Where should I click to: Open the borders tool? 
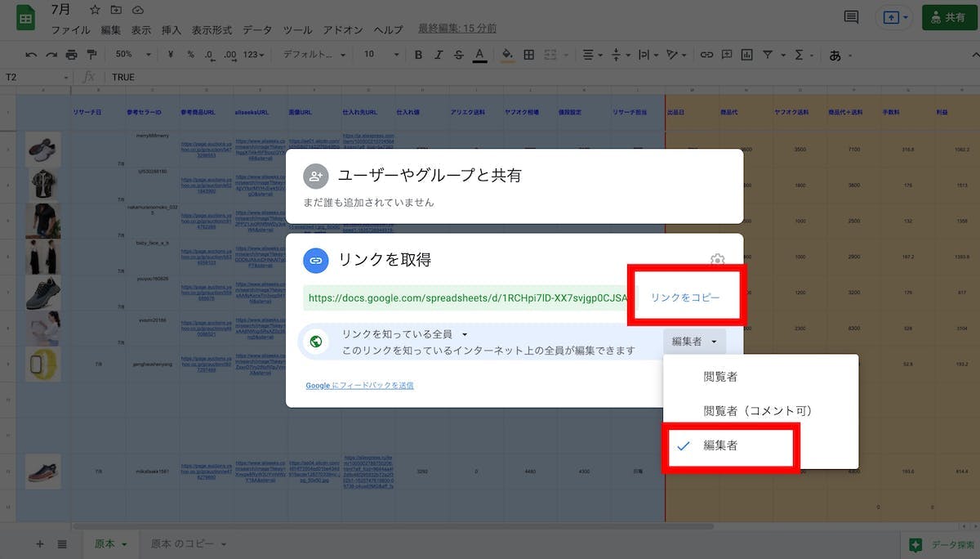tap(529, 55)
